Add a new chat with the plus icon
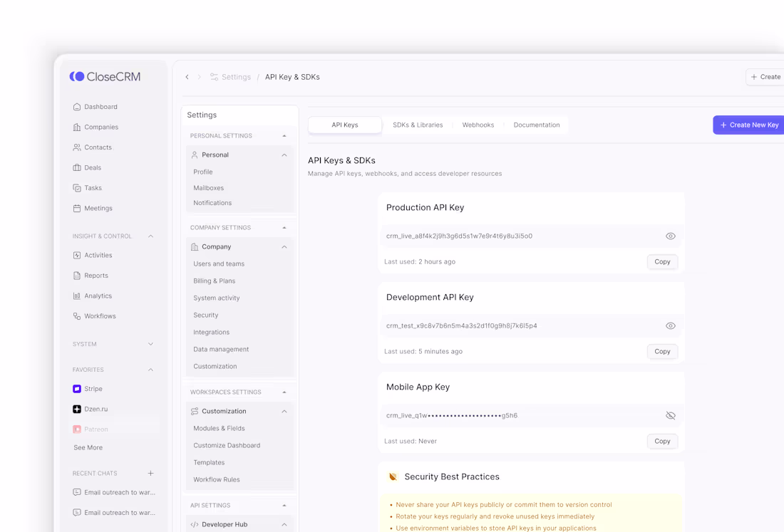 point(150,473)
